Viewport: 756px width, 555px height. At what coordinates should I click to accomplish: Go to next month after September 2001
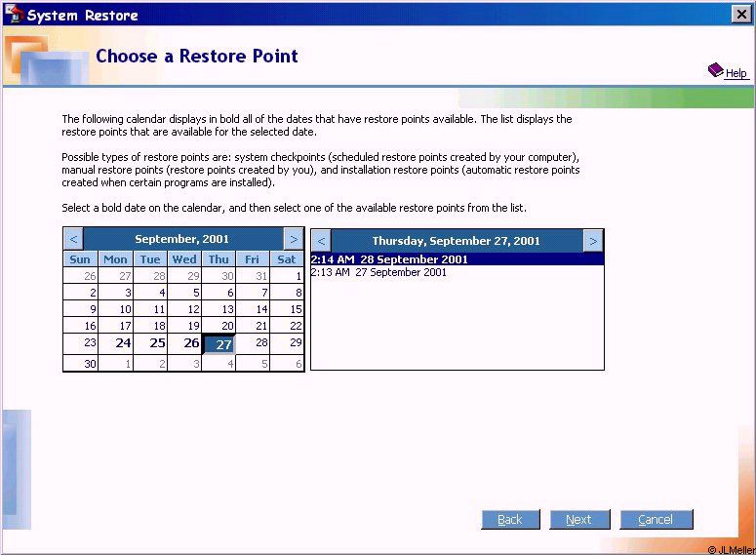[294, 239]
